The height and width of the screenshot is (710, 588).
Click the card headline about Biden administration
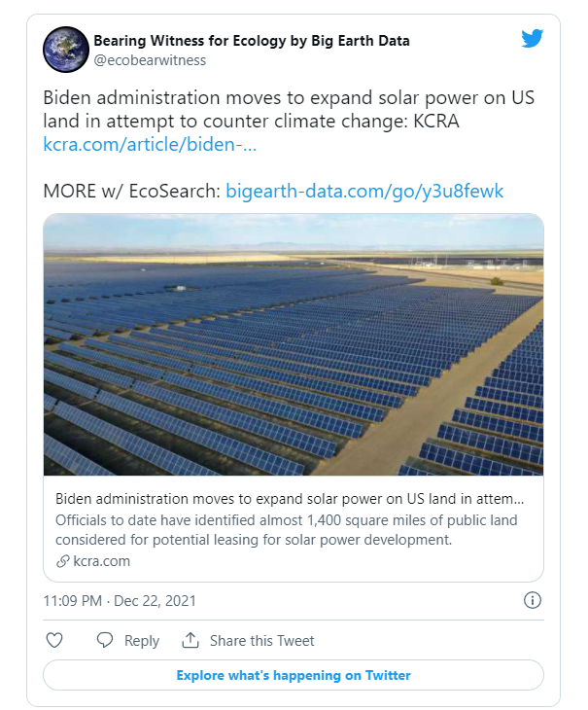point(292,499)
